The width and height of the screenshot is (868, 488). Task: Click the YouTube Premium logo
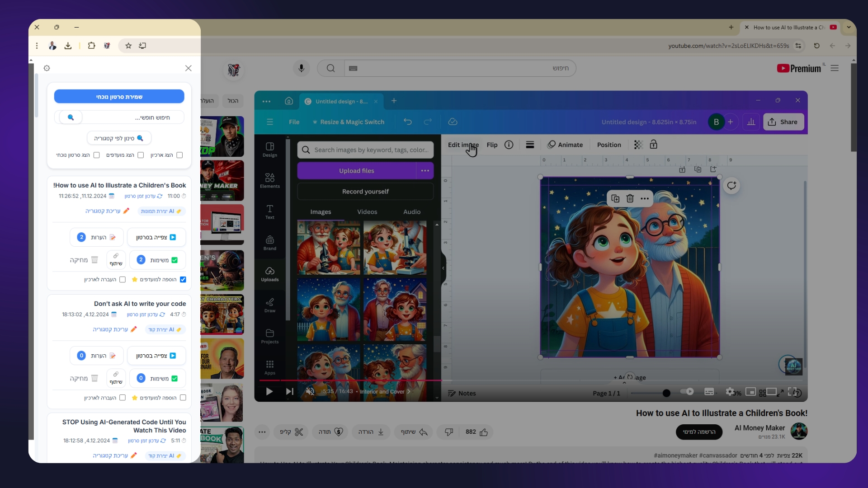coord(799,68)
